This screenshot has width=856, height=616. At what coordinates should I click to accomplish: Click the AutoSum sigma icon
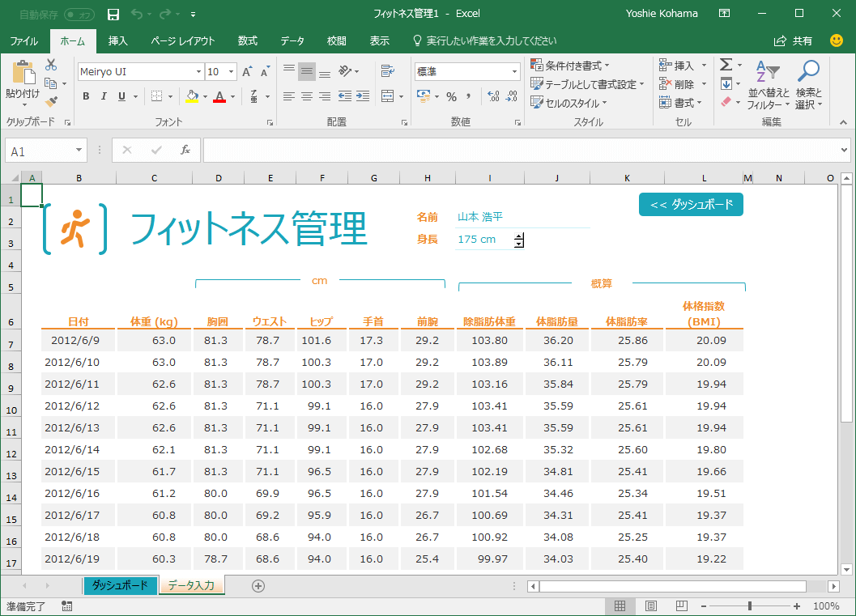(726, 65)
